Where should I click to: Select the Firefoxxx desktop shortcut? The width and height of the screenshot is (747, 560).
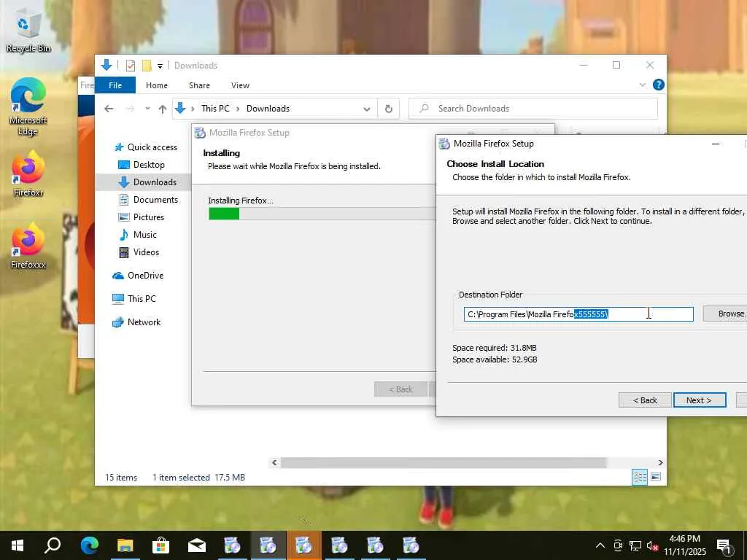coord(28,246)
